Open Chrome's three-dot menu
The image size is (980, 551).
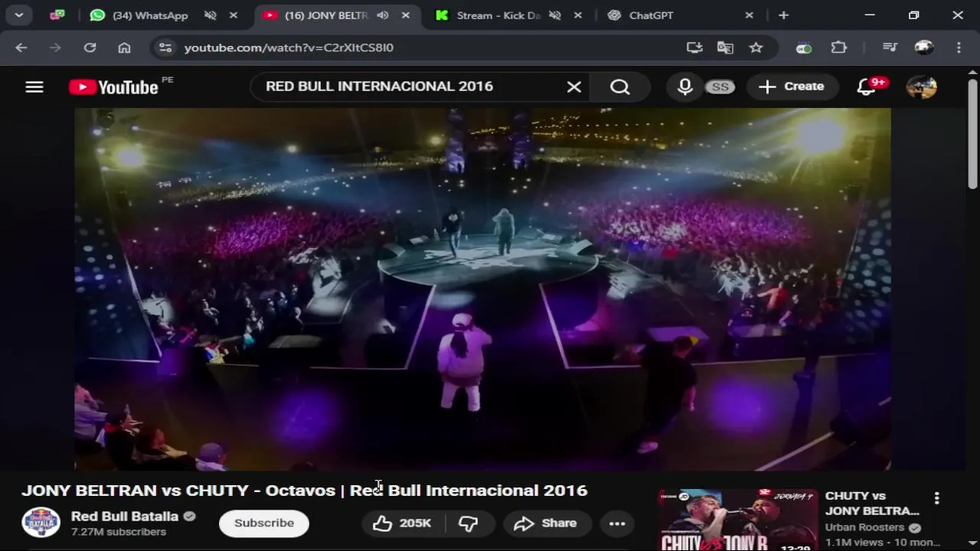tap(959, 47)
